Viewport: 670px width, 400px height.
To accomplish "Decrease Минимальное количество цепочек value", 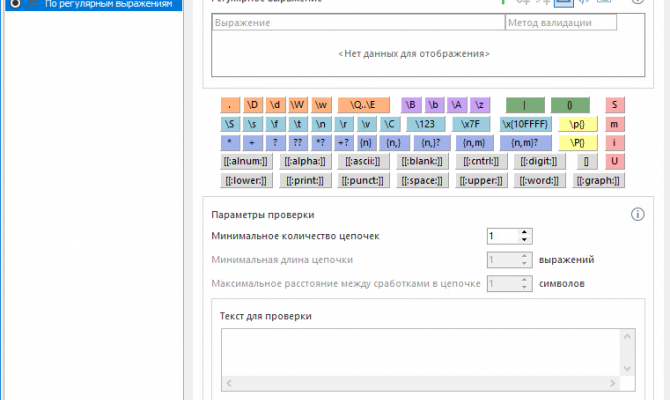I will pyautogui.click(x=524, y=240).
